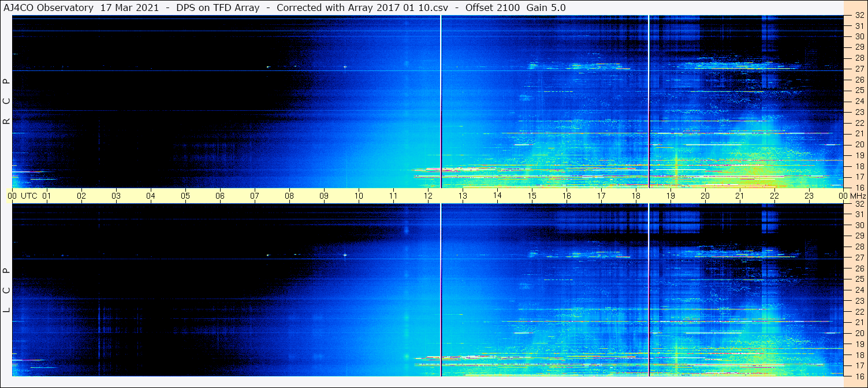Select the date "17 Mar 2021" in header

(129, 8)
